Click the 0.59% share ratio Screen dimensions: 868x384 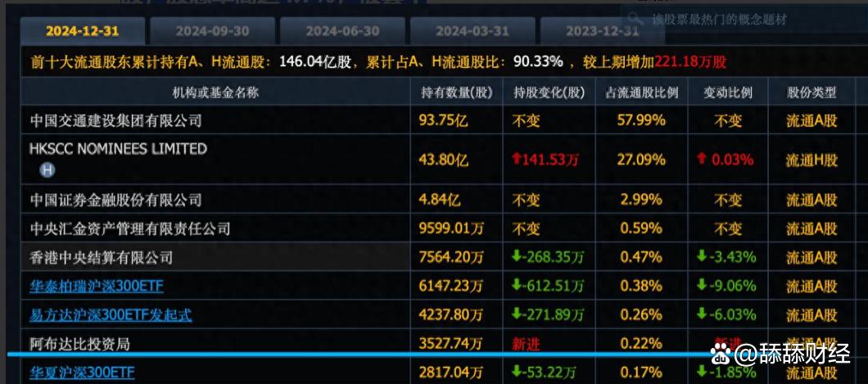tap(642, 228)
